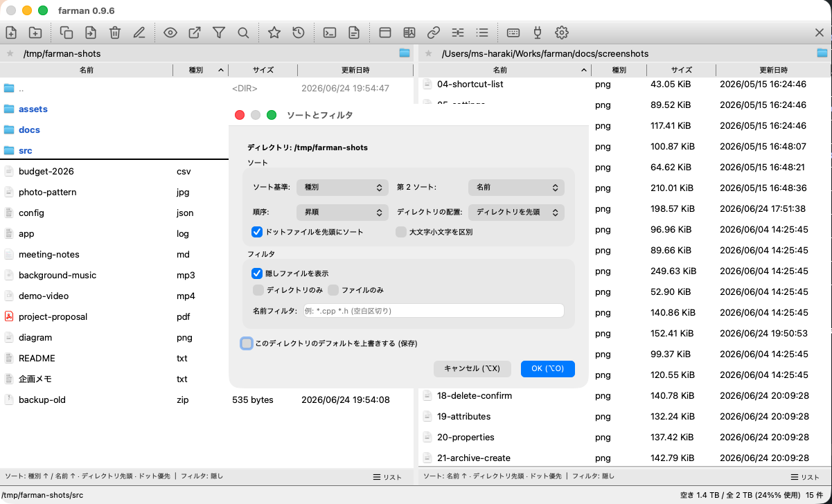Click the terminal toolbar icon
The width and height of the screenshot is (832, 504).
click(x=330, y=33)
